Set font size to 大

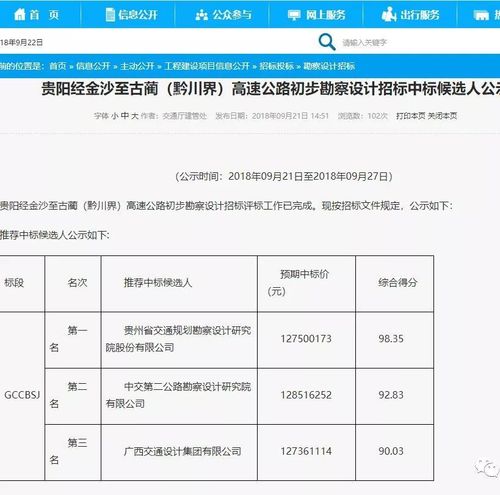pyautogui.click(x=135, y=116)
